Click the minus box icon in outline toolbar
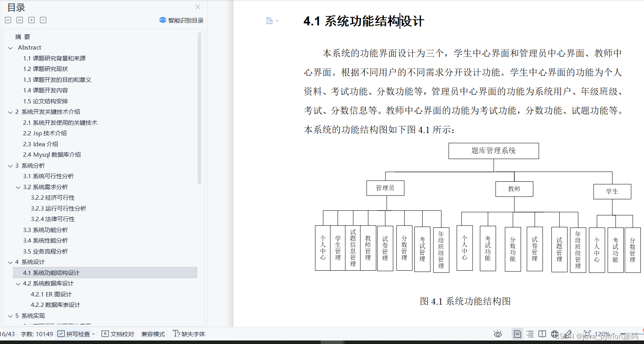Viewport: 644px width, 344px height. 43,20
